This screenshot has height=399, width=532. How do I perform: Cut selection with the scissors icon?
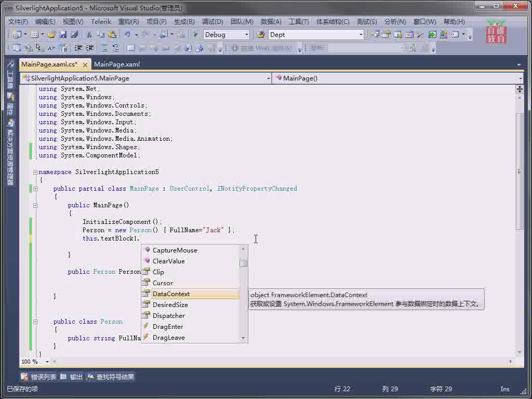tap(89, 34)
